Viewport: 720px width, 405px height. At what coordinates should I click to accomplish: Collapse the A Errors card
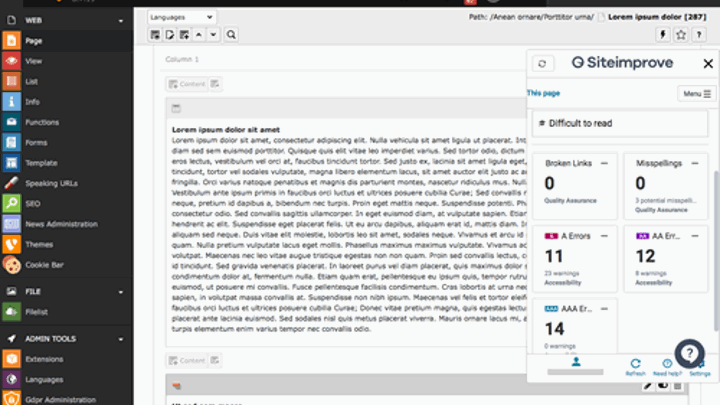coord(603,234)
